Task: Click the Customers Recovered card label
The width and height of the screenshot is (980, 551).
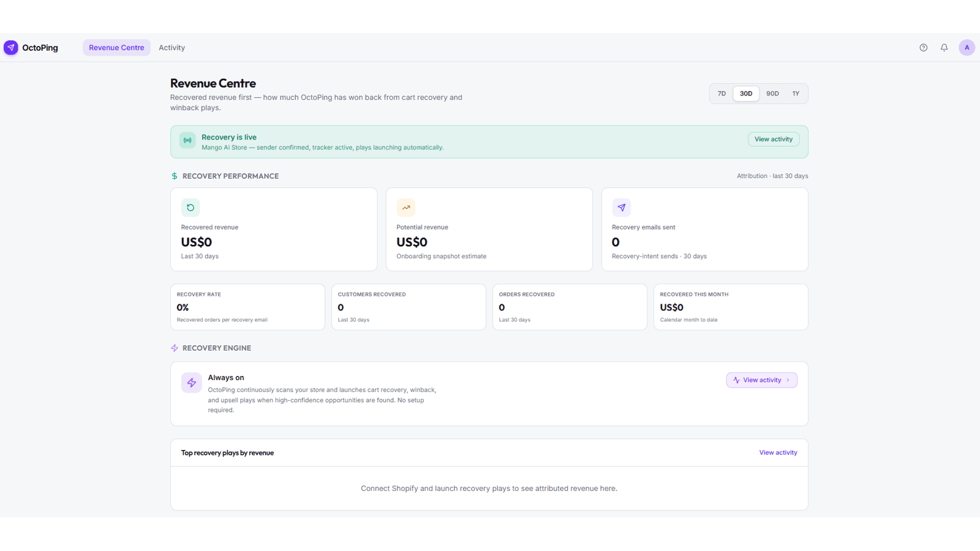Action: point(372,294)
